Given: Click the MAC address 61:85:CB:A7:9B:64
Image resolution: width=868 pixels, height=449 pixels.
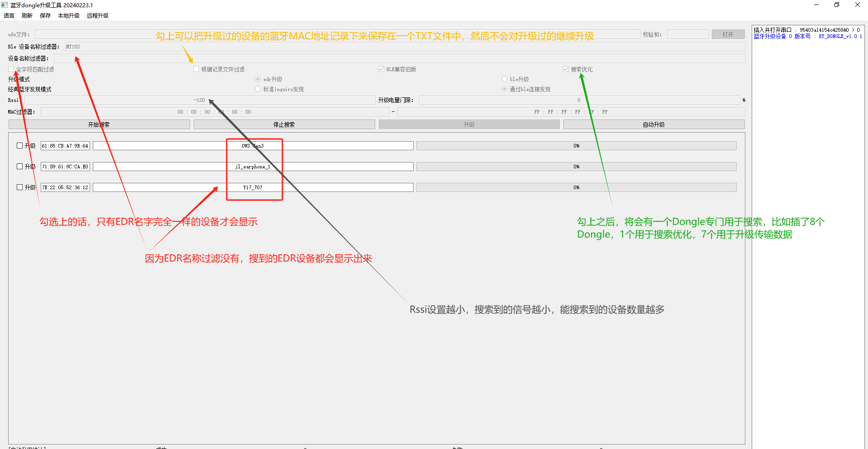Looking at the screenshot, I should (x=65, y=146).
